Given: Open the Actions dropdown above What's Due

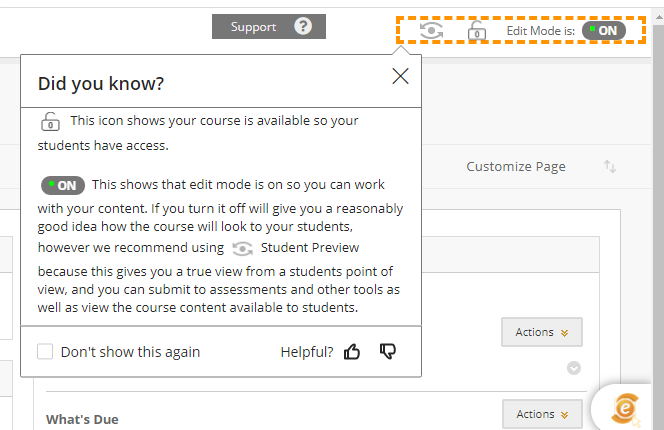Looking at the screenshot, I should 541,333.
